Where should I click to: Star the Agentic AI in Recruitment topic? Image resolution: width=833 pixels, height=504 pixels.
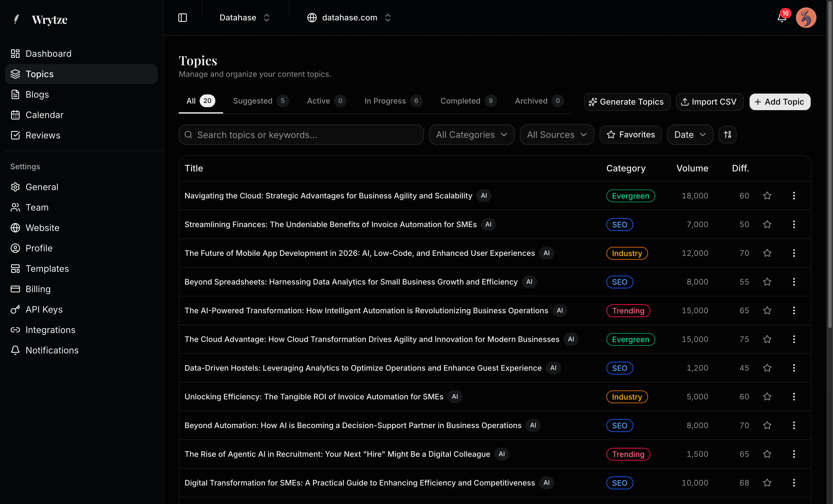click(767, 454)
